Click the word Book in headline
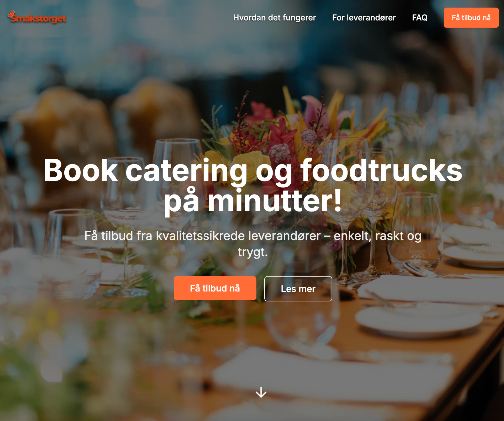This screenshot has width=504, height=421. pyautogui.click(x=81, y=170)
